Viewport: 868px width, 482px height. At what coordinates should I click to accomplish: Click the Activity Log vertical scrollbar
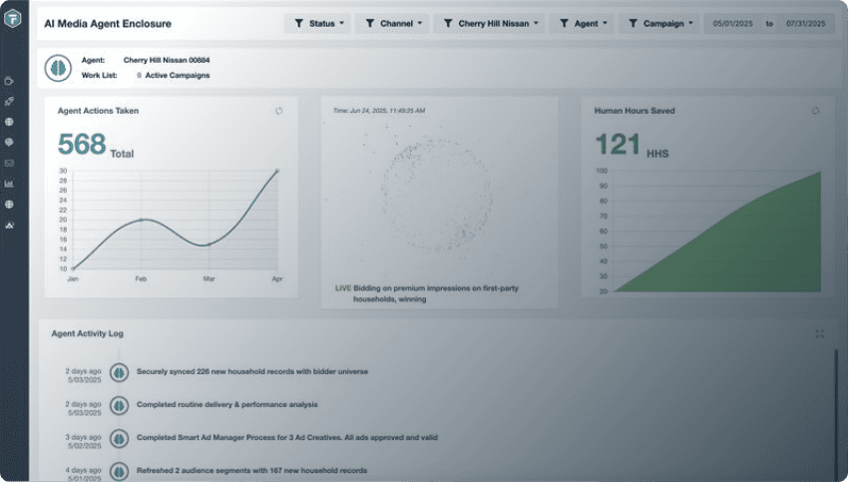836,399
